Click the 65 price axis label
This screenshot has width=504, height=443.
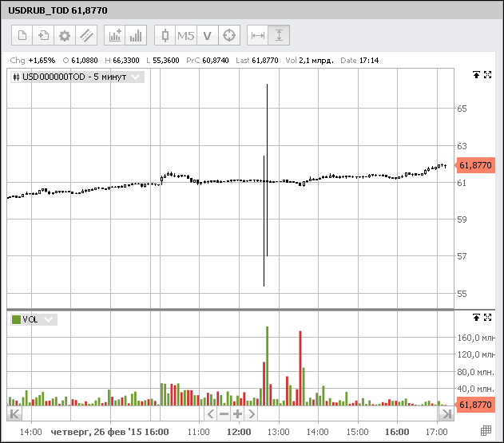click(x=462, y=109)
